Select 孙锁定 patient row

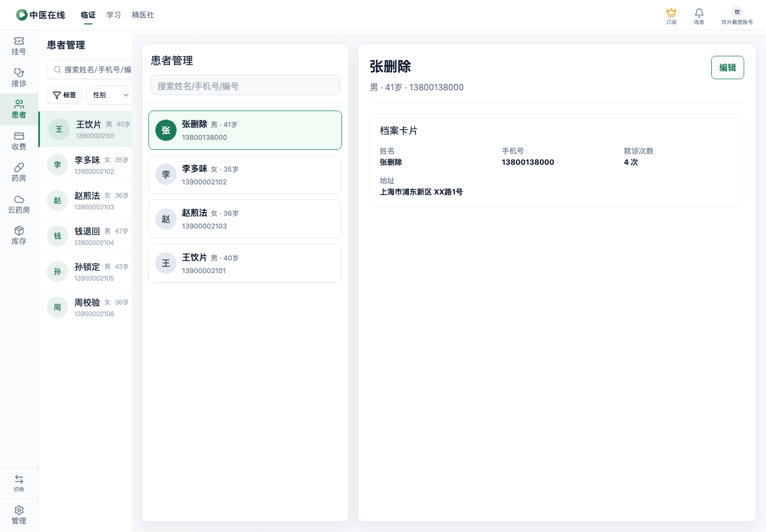click(85, 272)
